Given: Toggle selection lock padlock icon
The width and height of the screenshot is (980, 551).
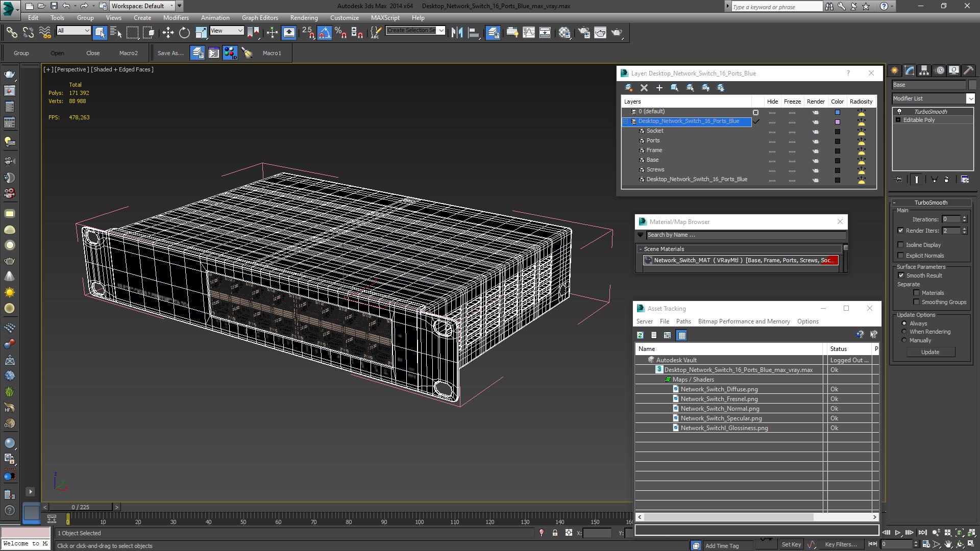Looking at the screenshot, I should [x=555, y=533].
